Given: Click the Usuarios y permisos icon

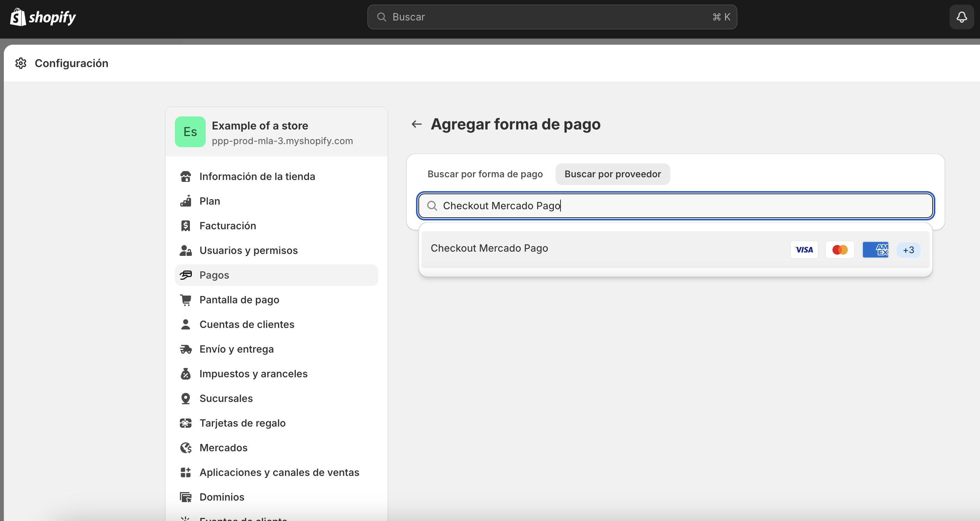Looking at the screenshot, I should tap(186, 250).
